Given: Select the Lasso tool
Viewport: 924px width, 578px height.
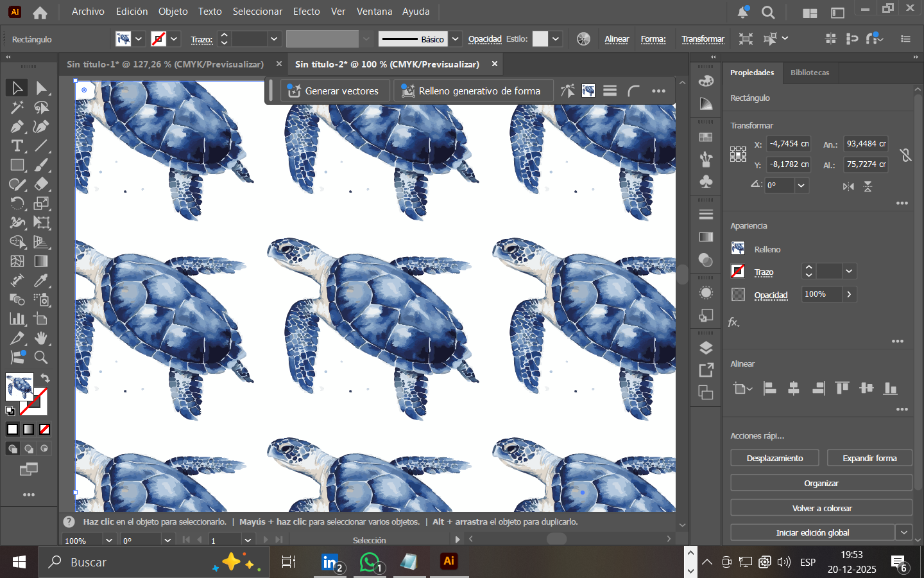Looking at the screenshot, I should coord(42,107).
